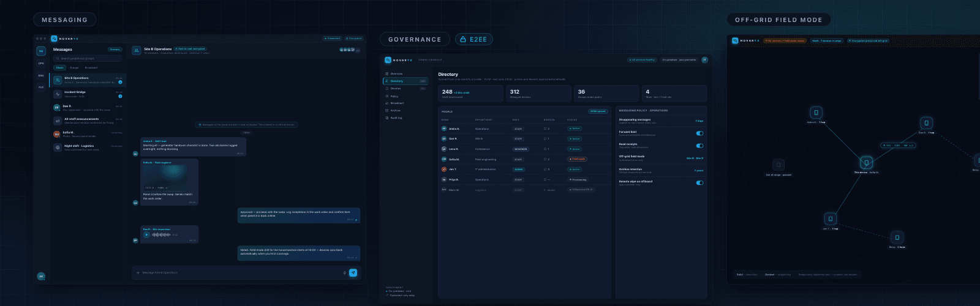980x306 pixels.
Task: Open Audit log in admin sidebar
Action: (x=405, y=118)
